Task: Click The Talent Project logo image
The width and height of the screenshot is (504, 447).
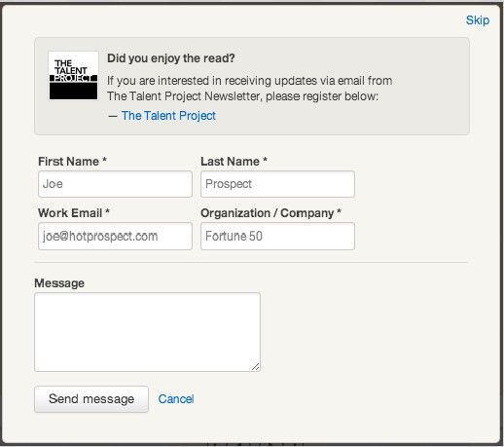Action: [x=73, y=76]
